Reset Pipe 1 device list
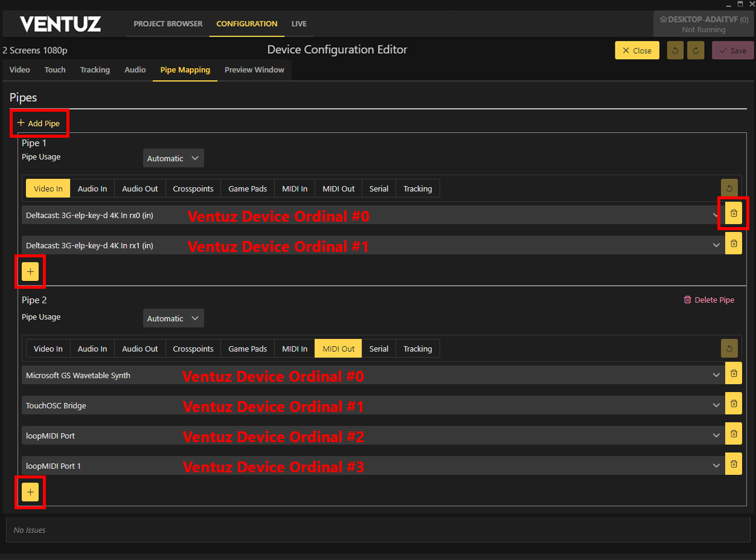The height and width of the screenshot is (560, 756). 729,188
